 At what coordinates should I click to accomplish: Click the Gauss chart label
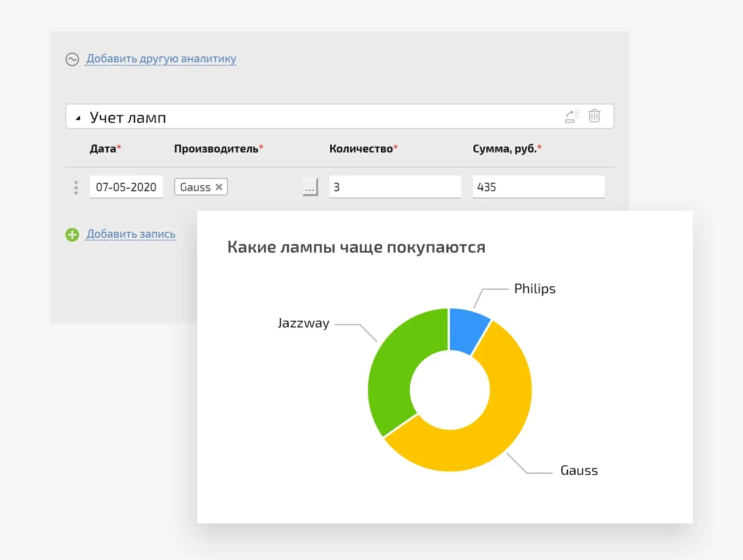click(x=579, y=471)
